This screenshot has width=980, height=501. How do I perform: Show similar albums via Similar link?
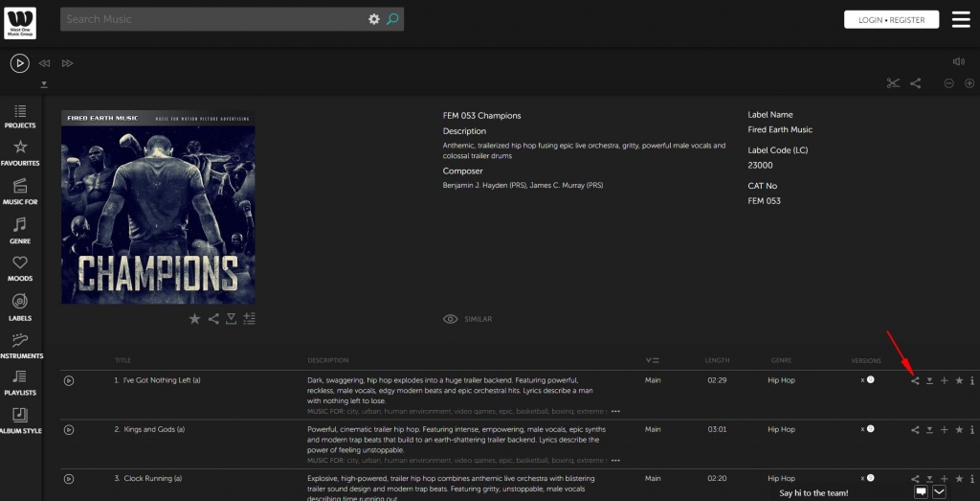pos(468,319)
